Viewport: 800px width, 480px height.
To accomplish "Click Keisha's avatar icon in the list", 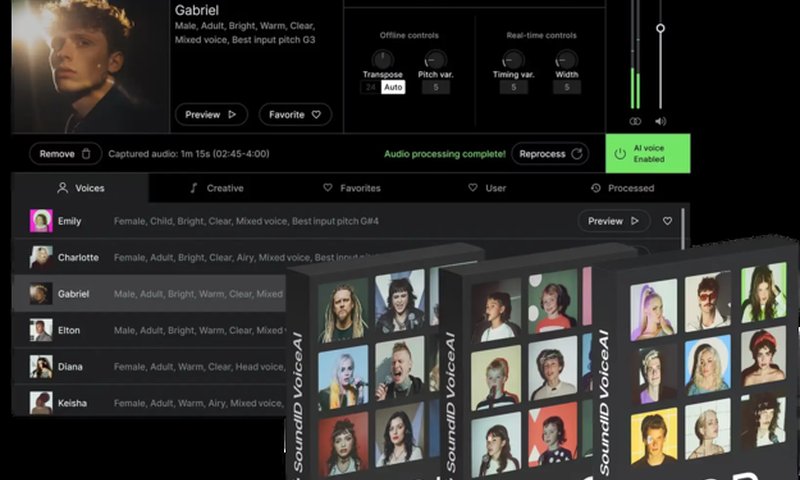I will pyautogui.click(x=41, y=403).
